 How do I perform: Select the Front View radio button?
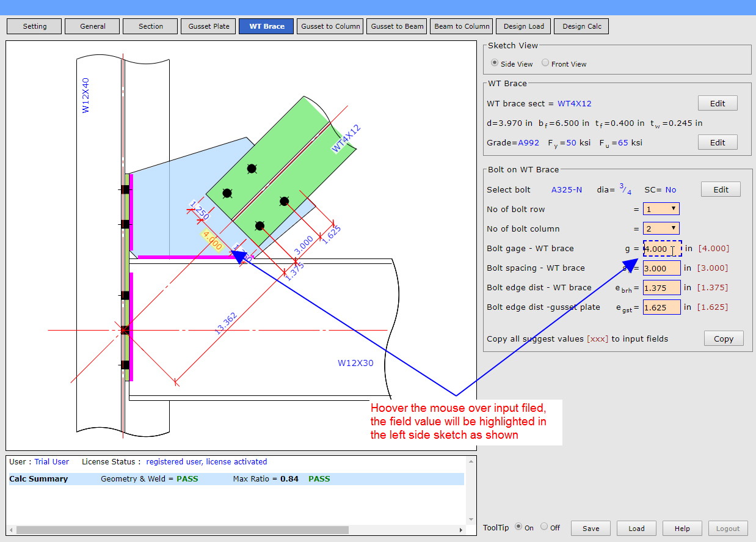click(x=544, y=64)
